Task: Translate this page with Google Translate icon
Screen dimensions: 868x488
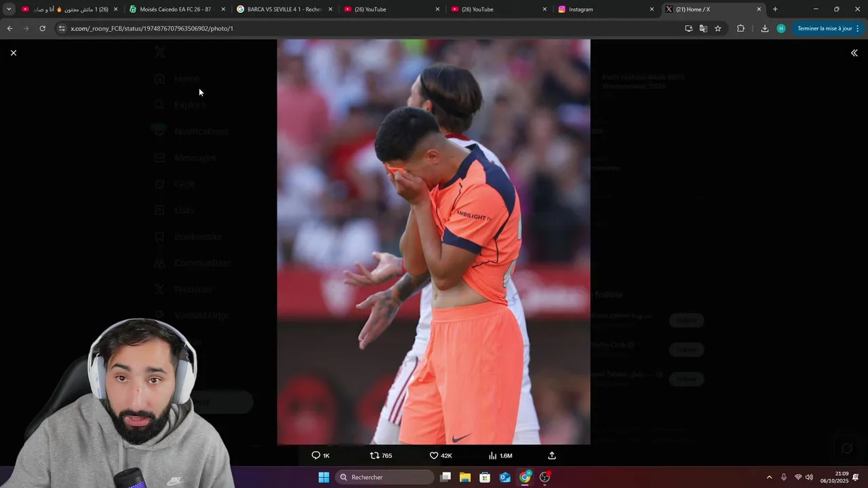Action: coord(703,28)
